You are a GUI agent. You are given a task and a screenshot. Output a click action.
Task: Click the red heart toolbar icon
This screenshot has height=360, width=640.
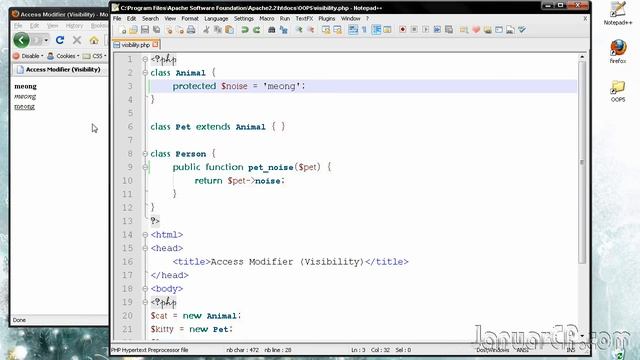tap(476, 30)
